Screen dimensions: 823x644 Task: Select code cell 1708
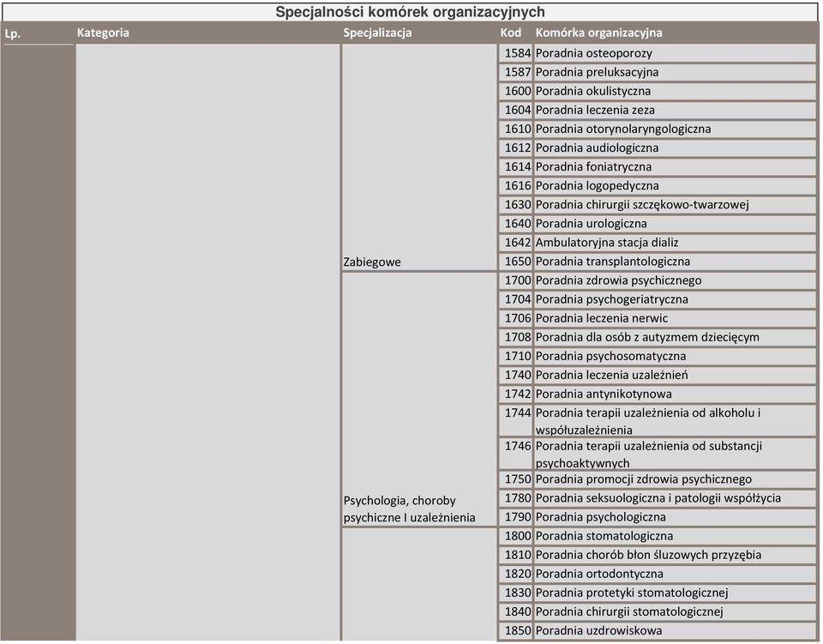click(x=515, y=336)
